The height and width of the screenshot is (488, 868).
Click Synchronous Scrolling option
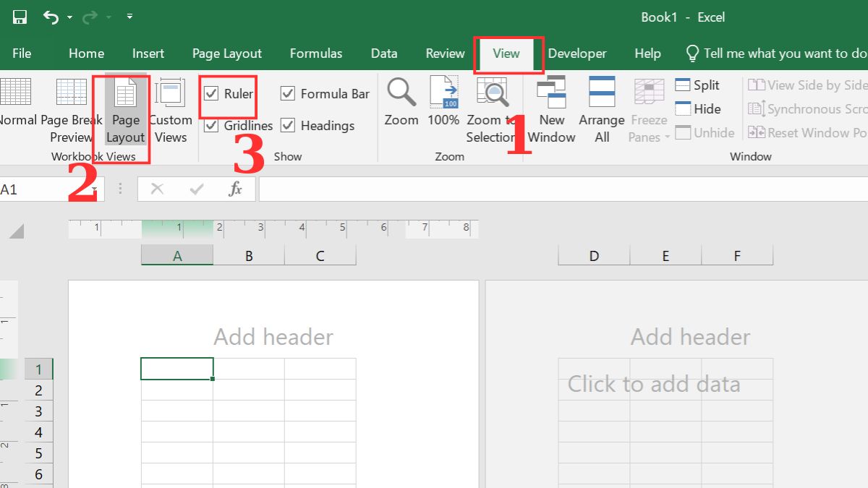pyautogui.click(x=808, y=109)
